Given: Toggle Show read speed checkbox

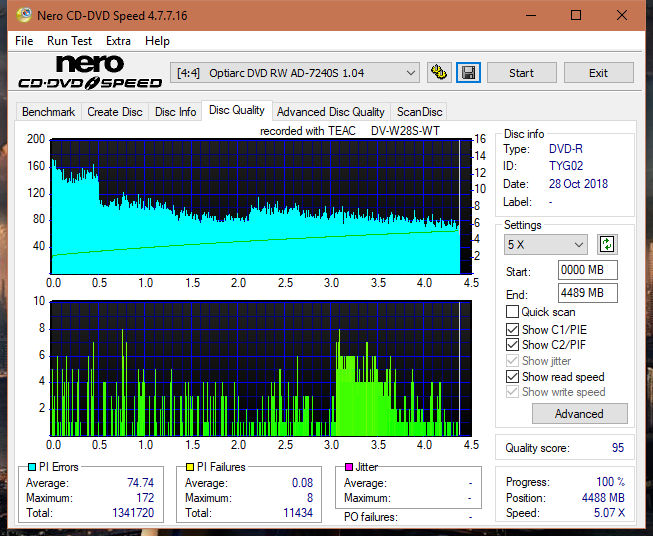Looking at the screenshot, I should 512,376.
